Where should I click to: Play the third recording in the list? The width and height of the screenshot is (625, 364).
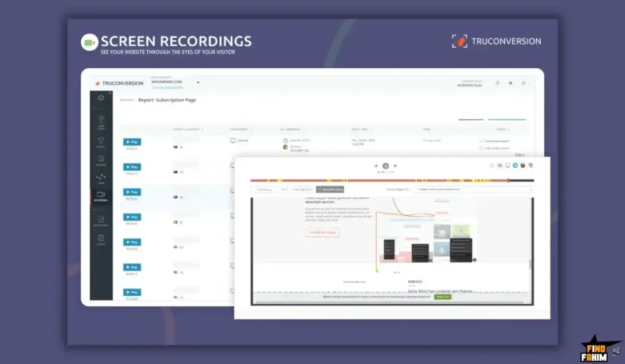click(x=132, y=191)
